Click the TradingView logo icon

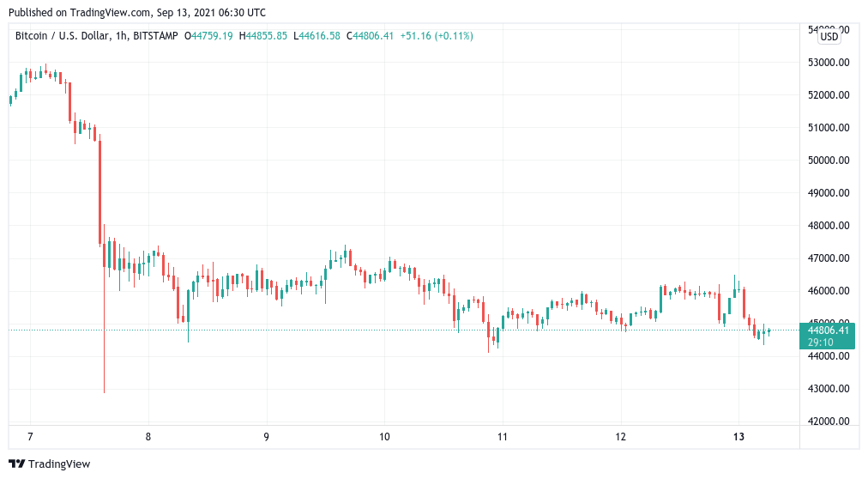coord(16,464)
